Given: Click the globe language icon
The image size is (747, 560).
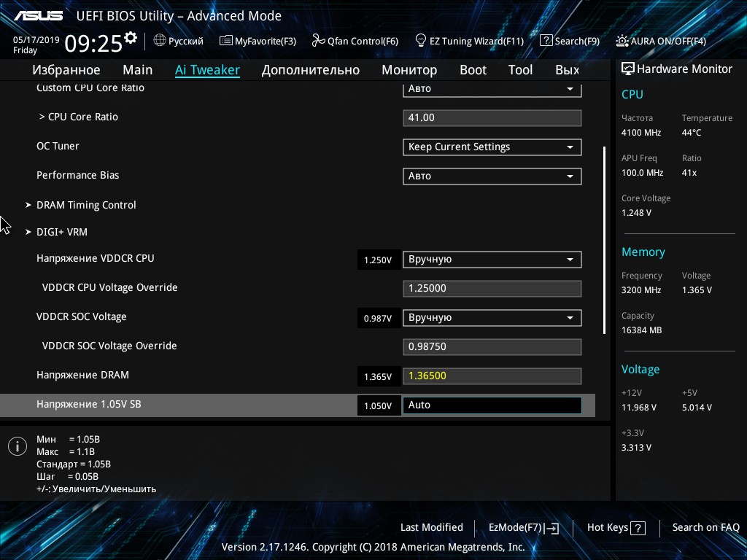Looking at the screenshot, I should (160, 41).
